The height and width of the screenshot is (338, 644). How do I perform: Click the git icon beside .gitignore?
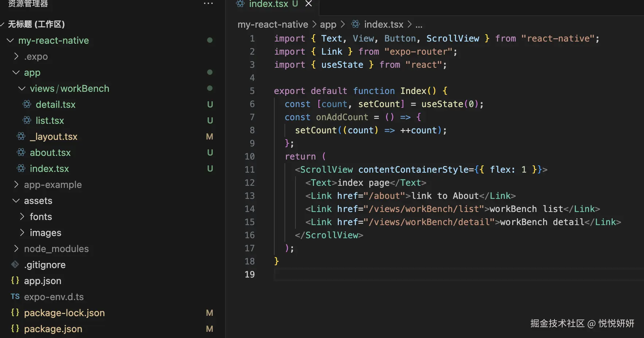click(x=15, y=264)
